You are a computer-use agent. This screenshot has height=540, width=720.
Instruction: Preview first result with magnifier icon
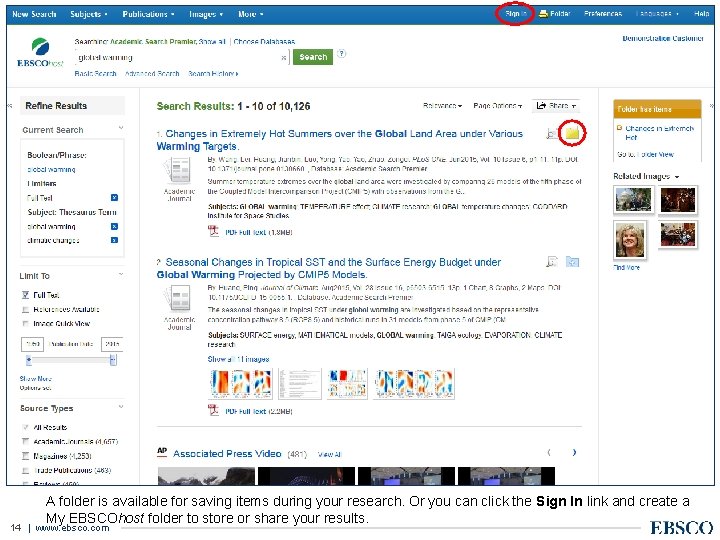[551, 134]
